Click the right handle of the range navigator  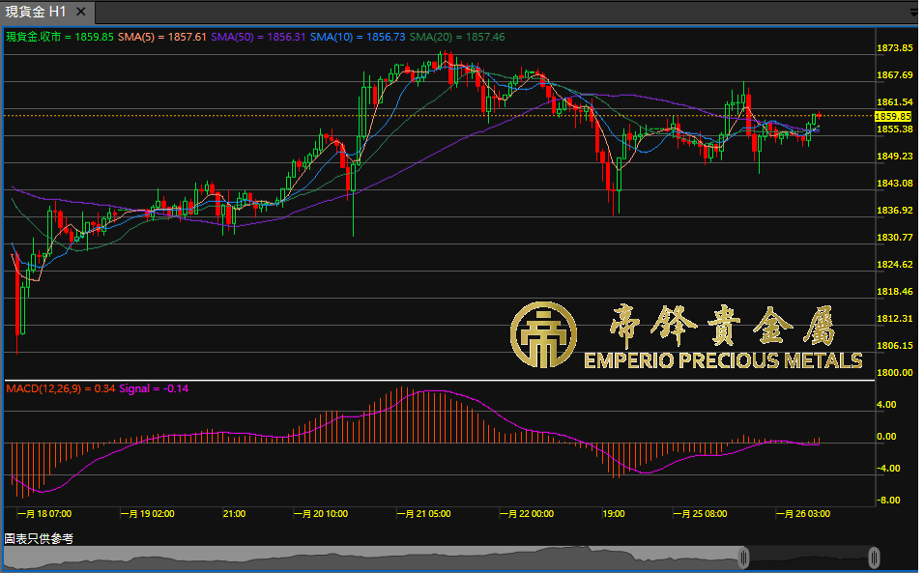coord(874,558)
